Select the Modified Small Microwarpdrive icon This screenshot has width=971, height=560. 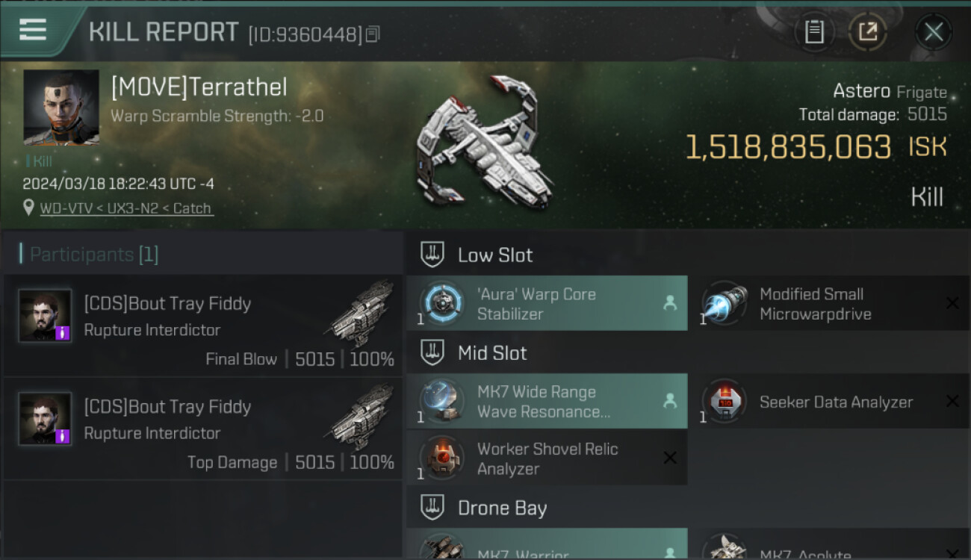pyautogui.click(x=725, y=303)
